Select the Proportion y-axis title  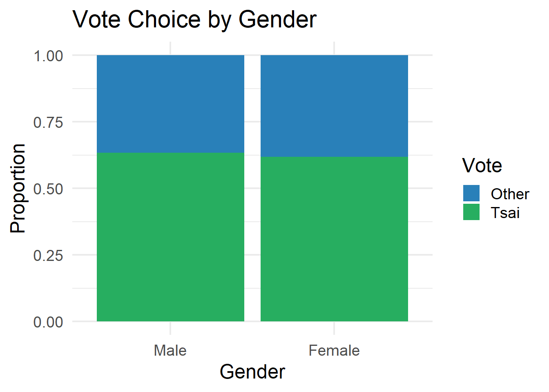point(18,188)
